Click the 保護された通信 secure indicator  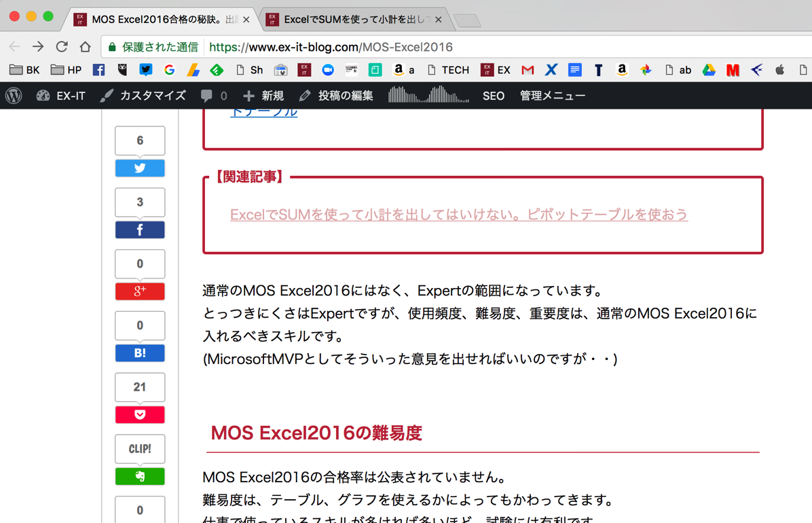pyautogui.click(x=153, y=47)
